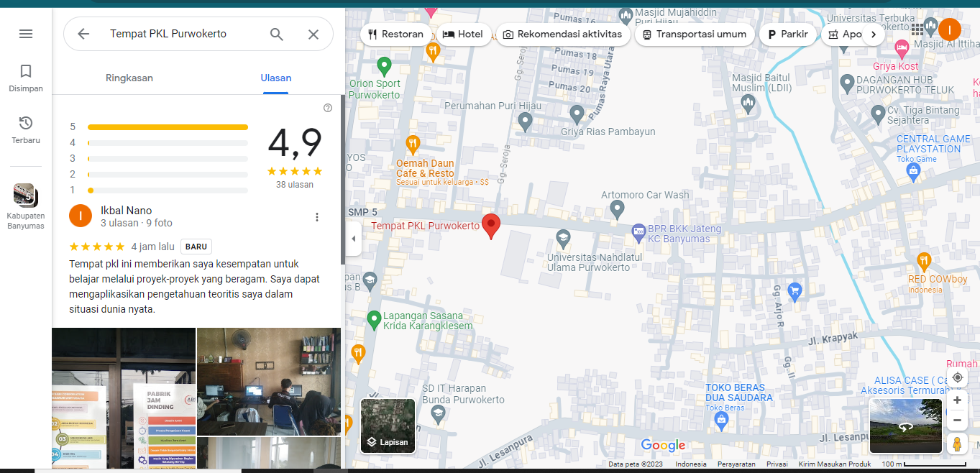Image resolution: width=980 pixels, height=473 pixels.
Task: Collapse the side panel arrow
Action: [353, 239]
